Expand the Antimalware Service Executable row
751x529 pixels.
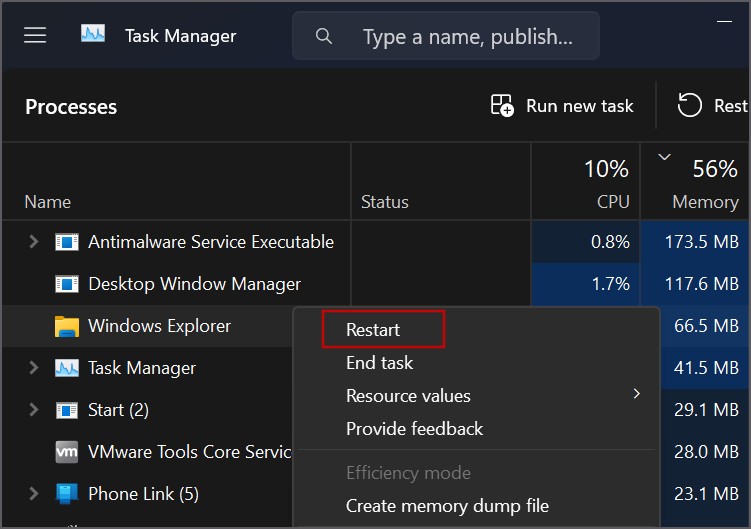click(33, 242)
